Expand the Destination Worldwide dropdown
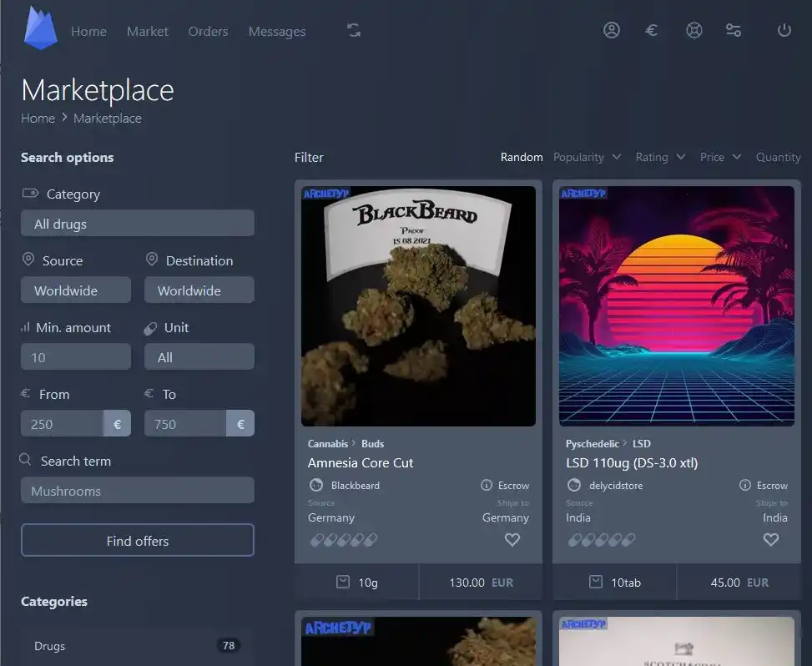Viewport: 812px width, 666px height. pos(199,290)
